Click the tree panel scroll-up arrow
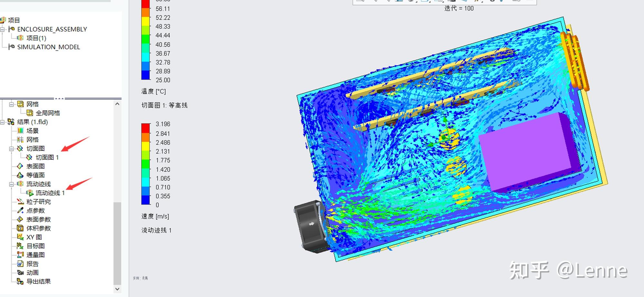This screenshot has width=644, height=297. [x=117, y=104]
